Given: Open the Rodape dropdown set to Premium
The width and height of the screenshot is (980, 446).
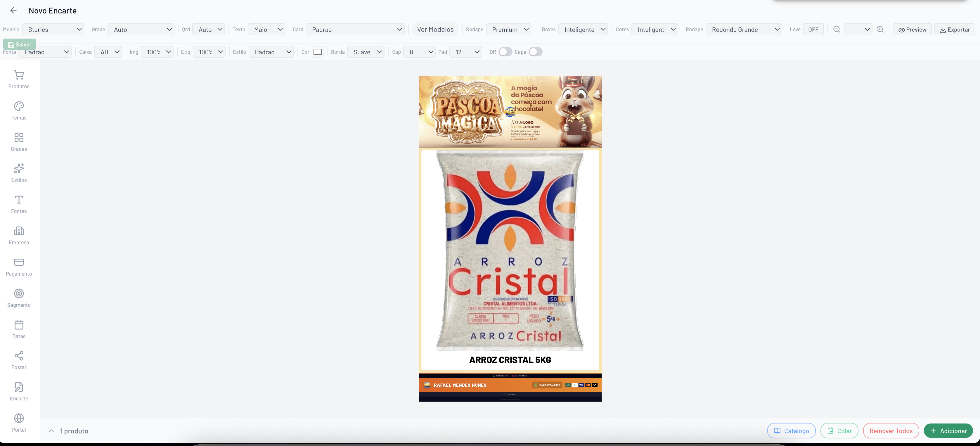Looking at the screenshot, I should 508,29.
